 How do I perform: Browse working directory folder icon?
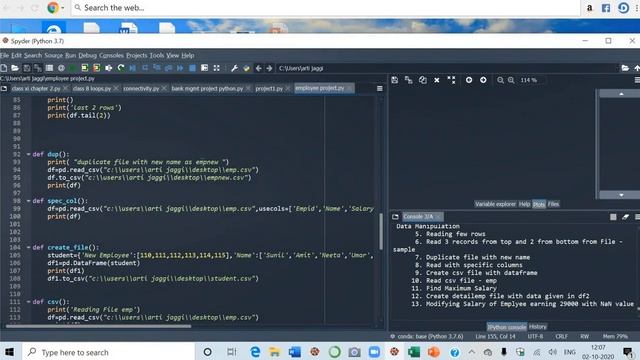(x=625, y=68)
